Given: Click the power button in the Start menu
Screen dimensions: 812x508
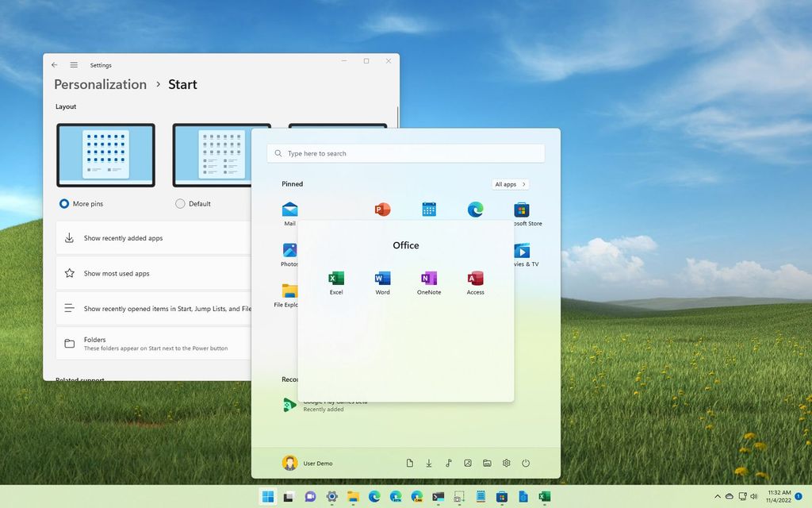Looking at the screenshot, I should tap(526, 463).
